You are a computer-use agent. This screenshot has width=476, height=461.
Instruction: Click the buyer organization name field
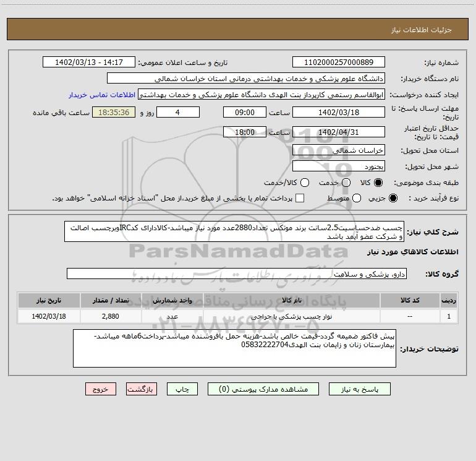246,78
